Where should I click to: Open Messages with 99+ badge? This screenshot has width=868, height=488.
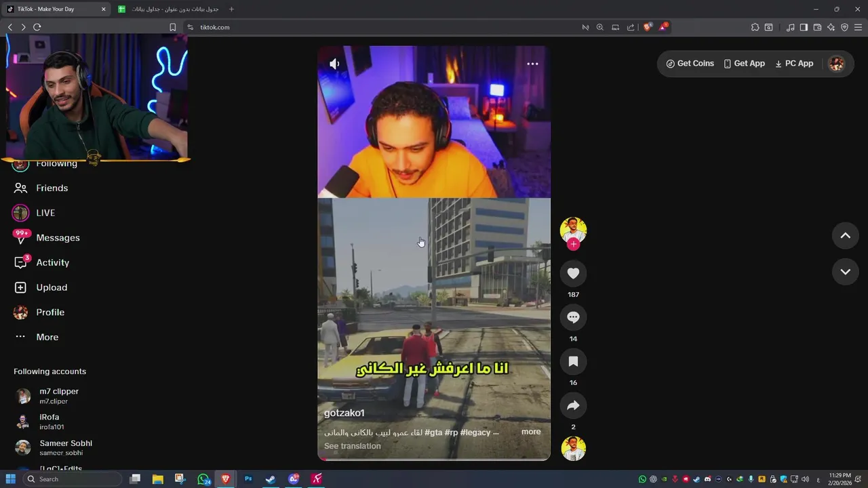pos(47,238)
